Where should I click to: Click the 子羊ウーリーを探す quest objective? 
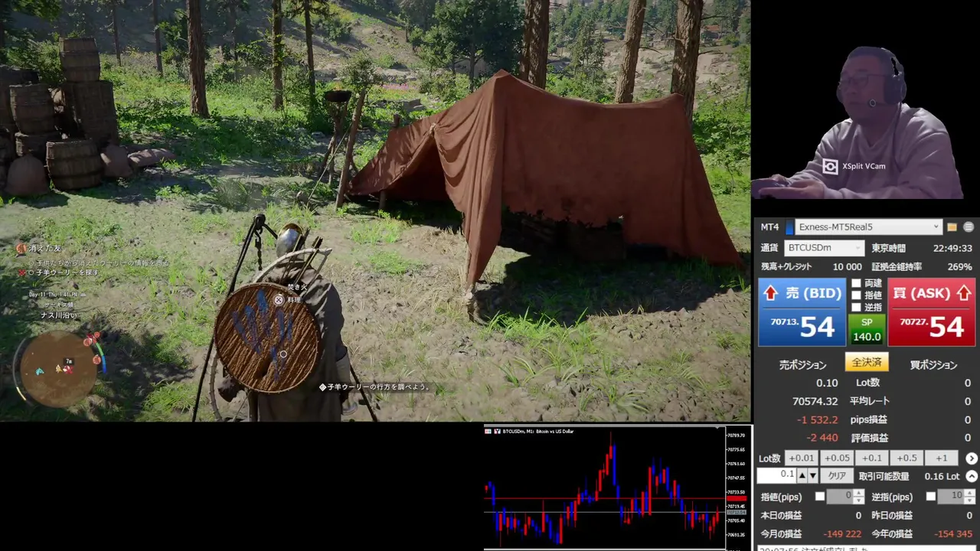tap(66, 272)
